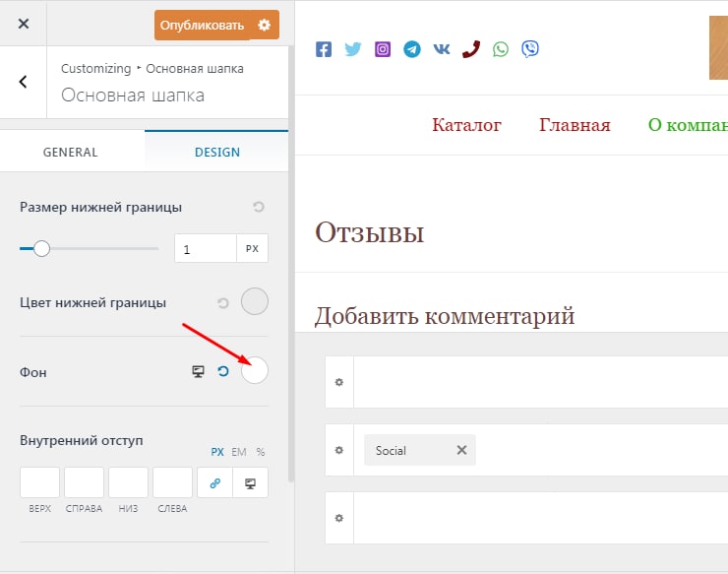The image size is (728, 574).
Task: Reset the Фон background color
Action: (x=223, y=371)
